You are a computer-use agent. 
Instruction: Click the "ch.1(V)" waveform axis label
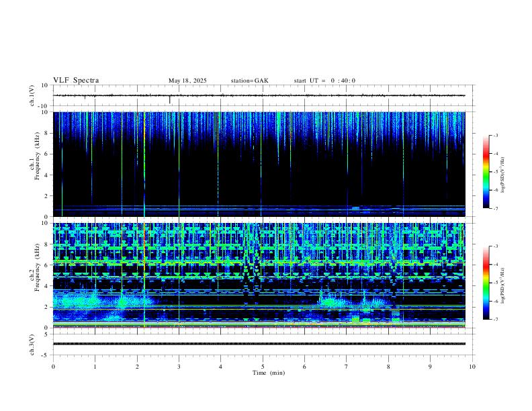[x=32, y=95]
